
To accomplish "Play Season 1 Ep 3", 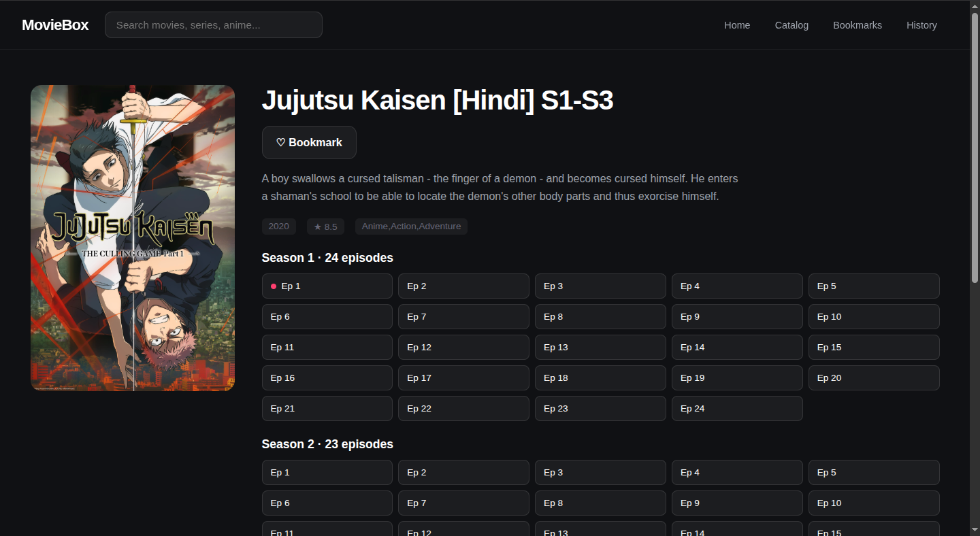I will [x=600, y=286].
